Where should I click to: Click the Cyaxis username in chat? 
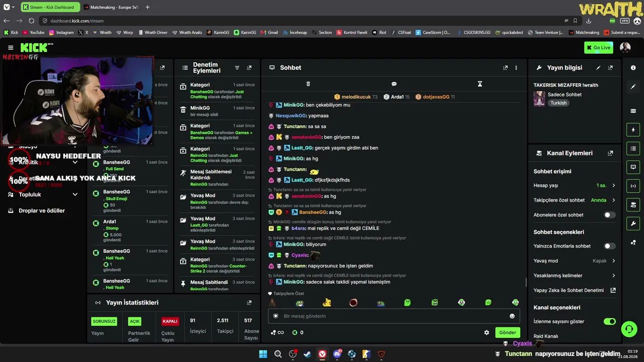(299, 255)
